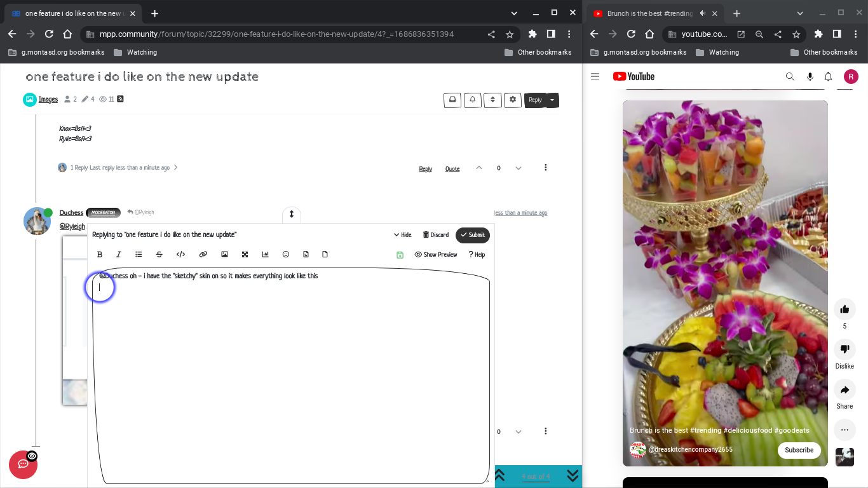The image size is (868, 488).
Task: Apply italic formatting in reply composer
Action: click(119, 254)
